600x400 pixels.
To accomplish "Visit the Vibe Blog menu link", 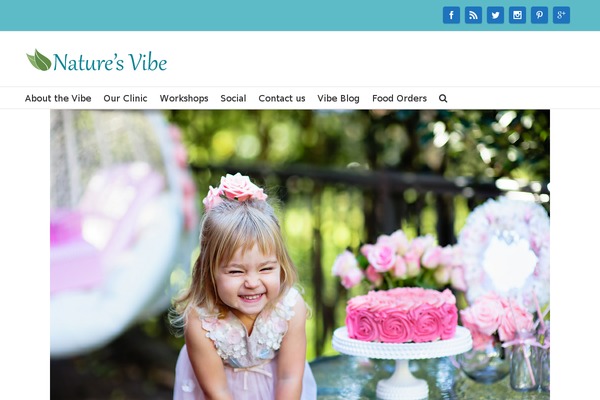I will [x=339, y=98].
